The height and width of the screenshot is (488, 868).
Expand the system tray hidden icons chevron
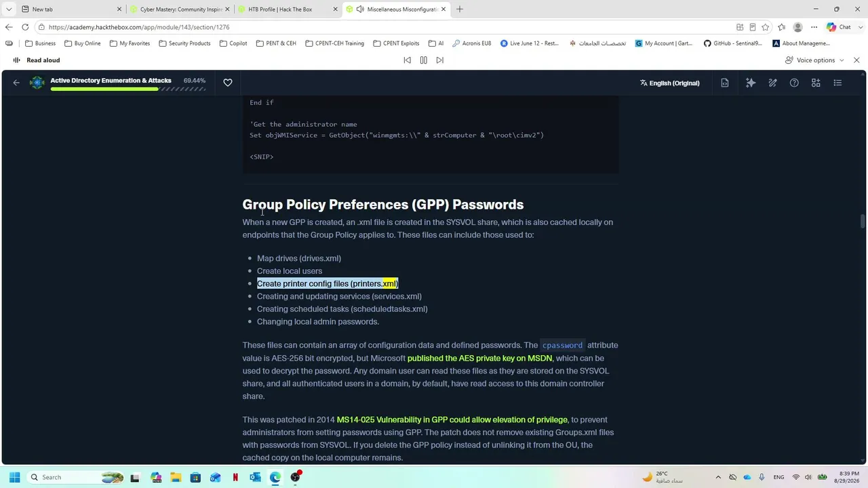click(x=718, y=477)
